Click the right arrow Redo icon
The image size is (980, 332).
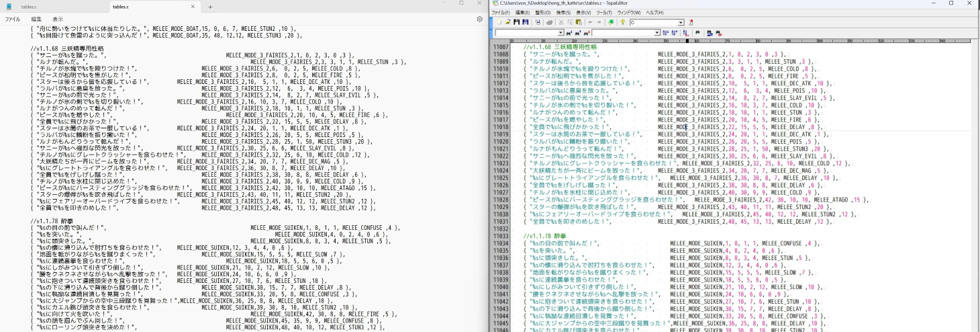point(599,22)
